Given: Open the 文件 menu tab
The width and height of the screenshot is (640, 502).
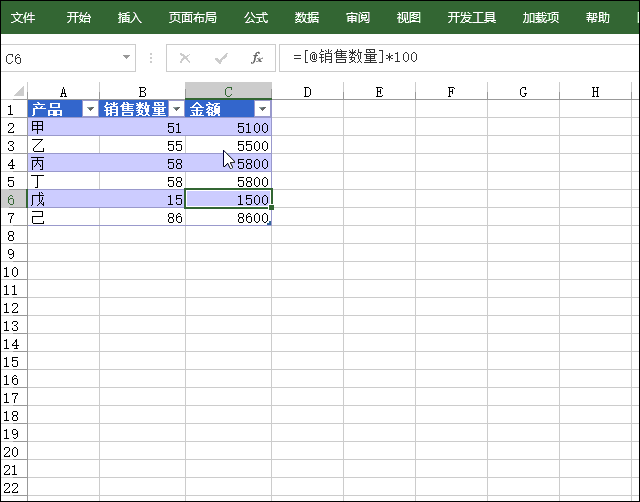Looking at the screenshot, I should coord(23,18).
